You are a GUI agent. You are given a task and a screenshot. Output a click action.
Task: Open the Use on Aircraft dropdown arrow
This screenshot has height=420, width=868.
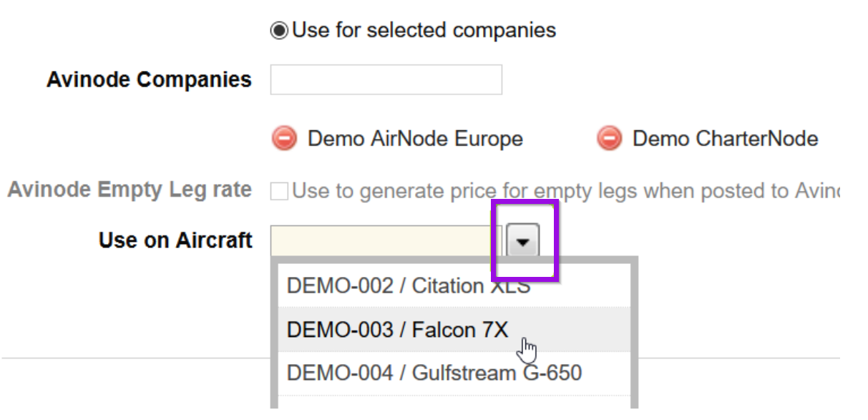click(x=523, y=242)
